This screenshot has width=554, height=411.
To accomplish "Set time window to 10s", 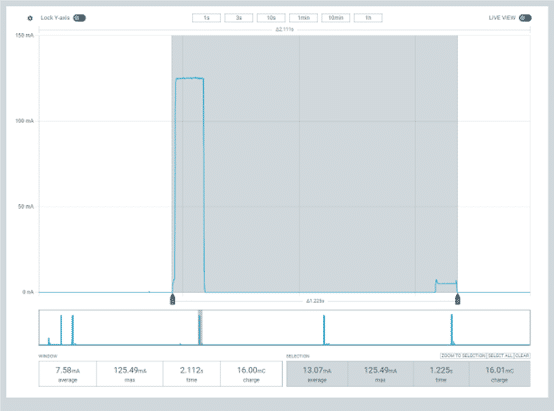I will tap(271, 18).
